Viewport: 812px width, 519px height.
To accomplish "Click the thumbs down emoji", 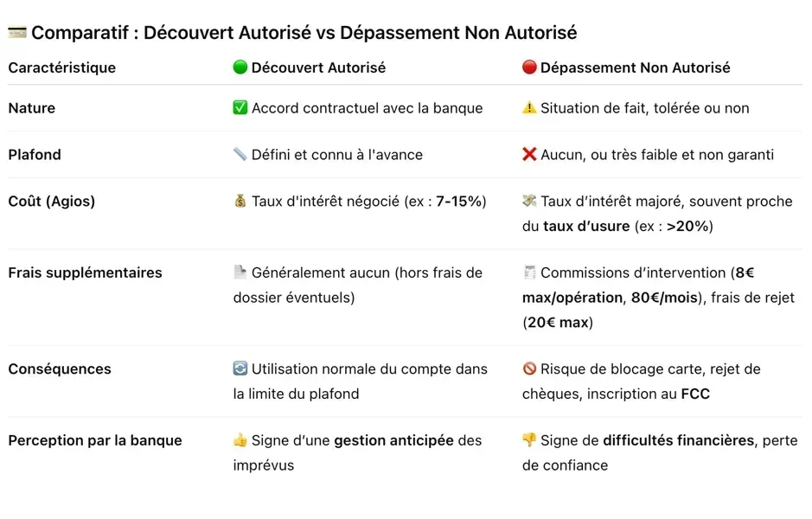I will pyautogui.click(x=529, y=440).
